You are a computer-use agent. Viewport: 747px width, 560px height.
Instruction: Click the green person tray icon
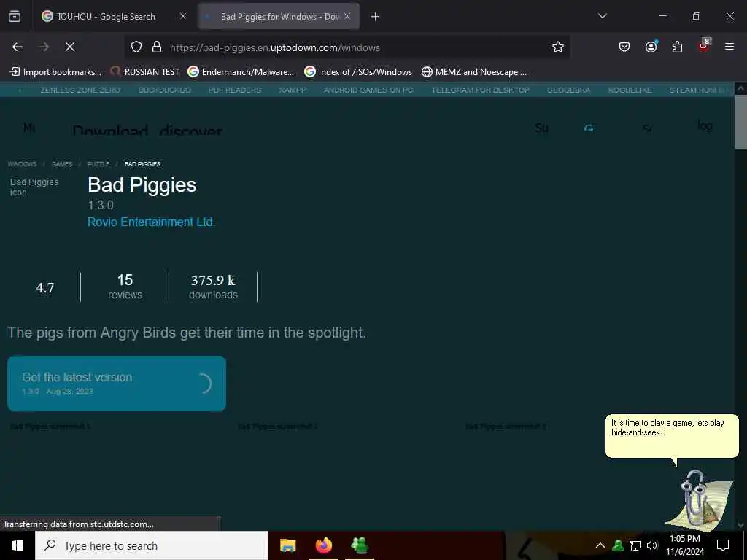pos(618,545)
